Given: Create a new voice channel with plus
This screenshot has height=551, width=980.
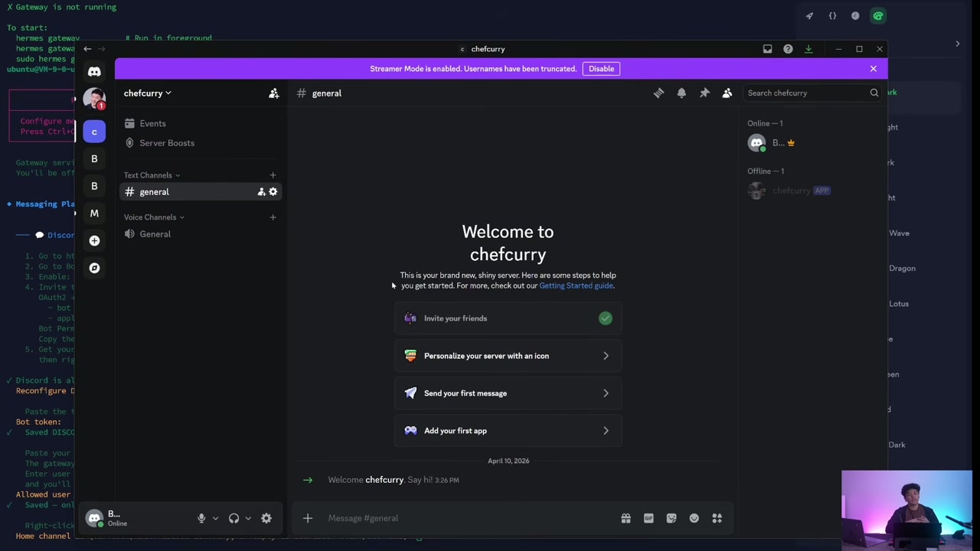Looking at the screenshot, I should click(x=273, y=217).
